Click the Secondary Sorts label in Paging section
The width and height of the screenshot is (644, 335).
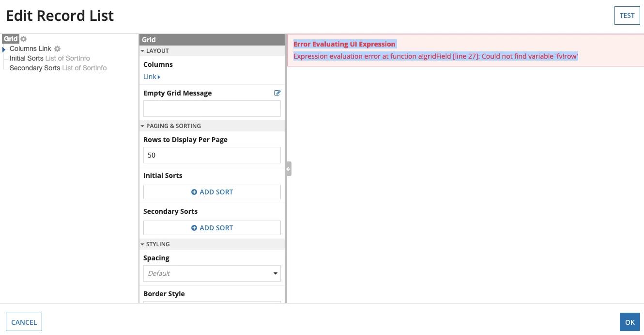[170, 211]
